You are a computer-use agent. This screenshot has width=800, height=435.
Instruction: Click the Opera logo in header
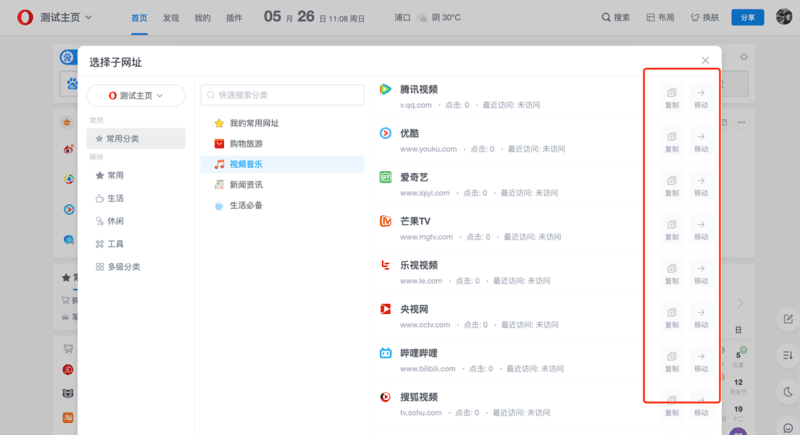24,17
